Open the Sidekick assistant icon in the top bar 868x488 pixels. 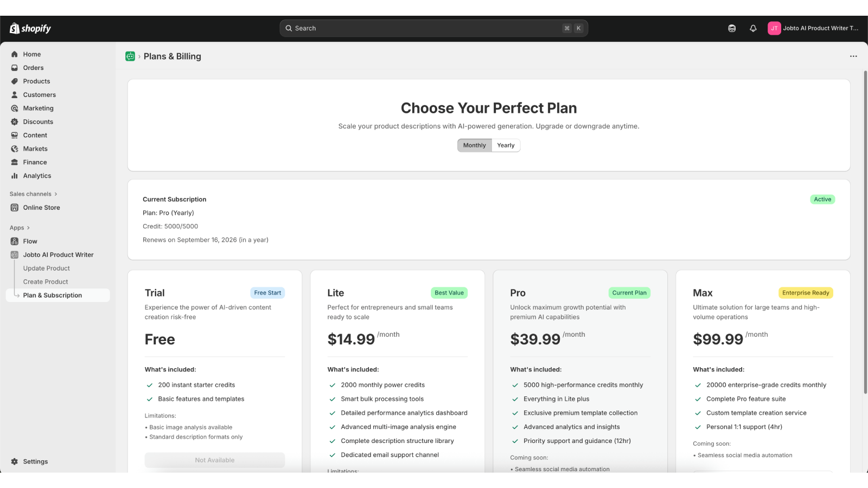[x=732, y=28]
